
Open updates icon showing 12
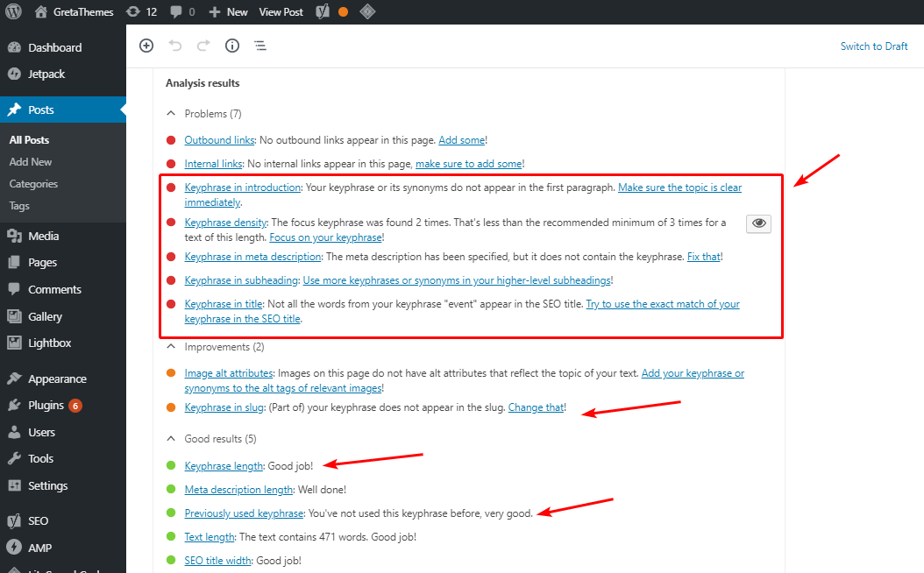click(141, 12)
